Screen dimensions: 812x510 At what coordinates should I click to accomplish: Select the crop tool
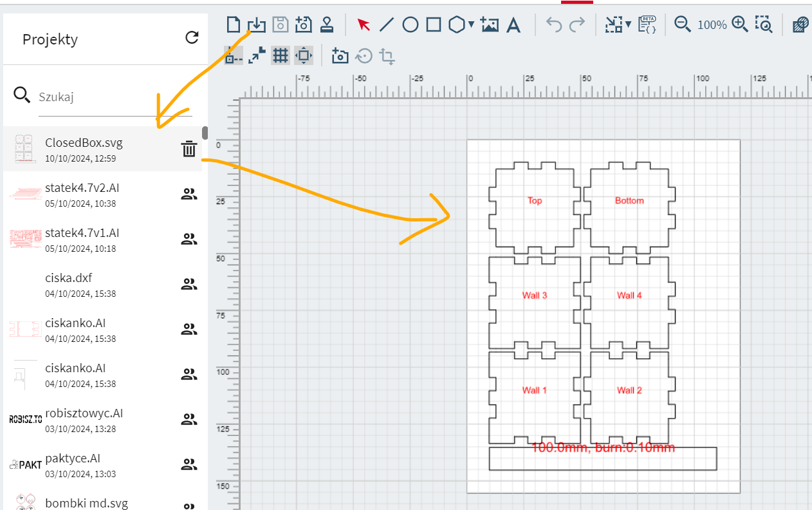pyautogui.click(x=387, y=56)
